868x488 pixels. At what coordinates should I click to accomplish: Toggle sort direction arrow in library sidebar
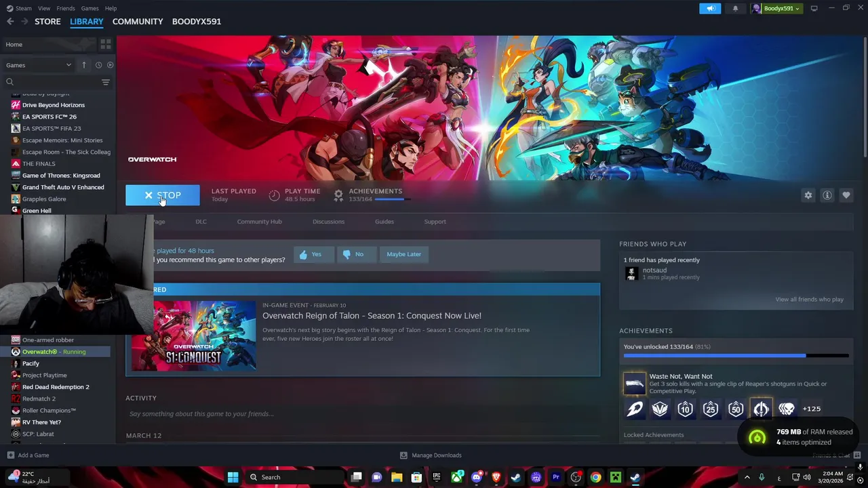coord(84,65)
